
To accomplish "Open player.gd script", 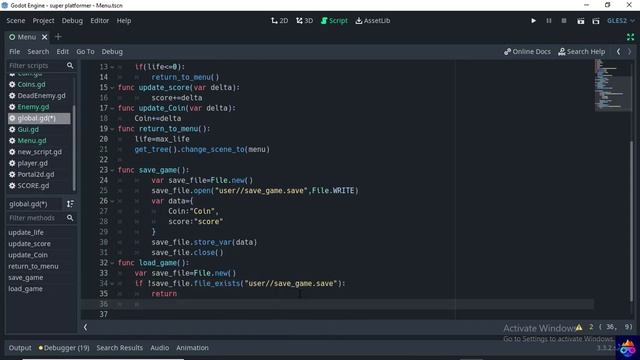I will (x=32, y=163).
